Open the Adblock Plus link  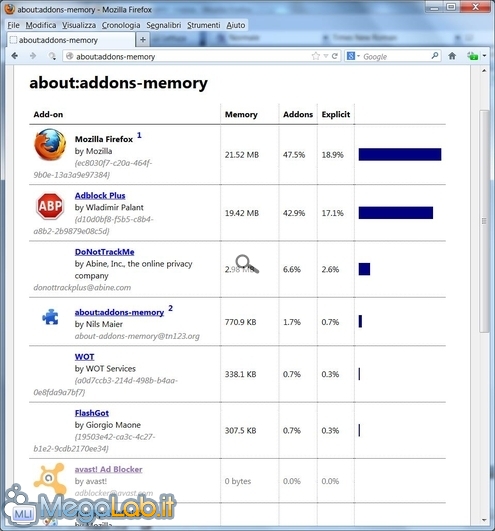click(x=100, y=196)
